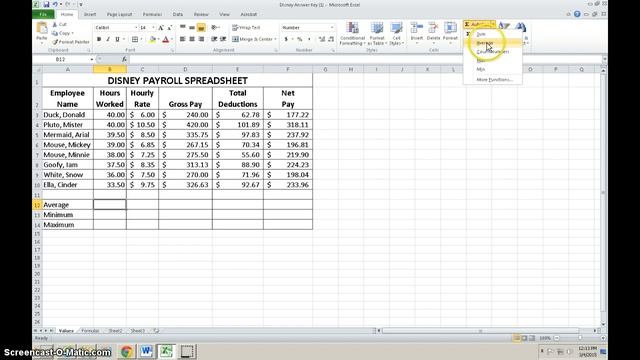This screenshot has width=640, height=360.
Task: Click the Merge & Center button
Action: coord(252,39)
